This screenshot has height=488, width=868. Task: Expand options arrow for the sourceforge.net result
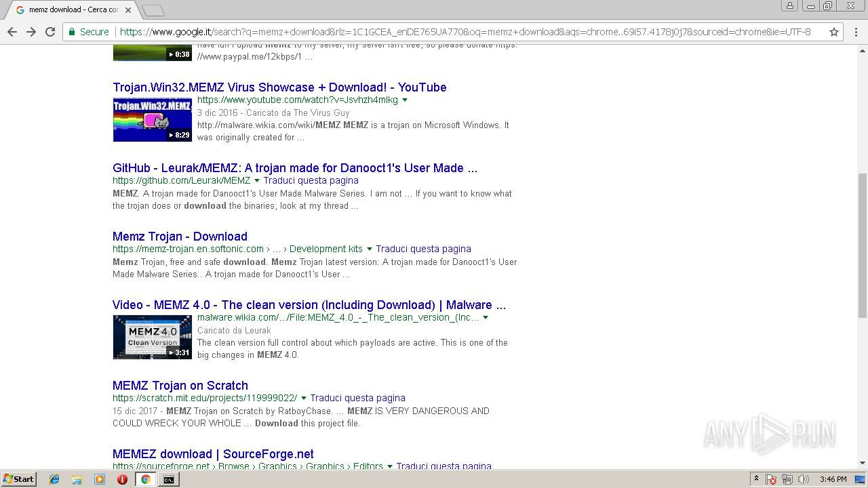click(390, 467)
